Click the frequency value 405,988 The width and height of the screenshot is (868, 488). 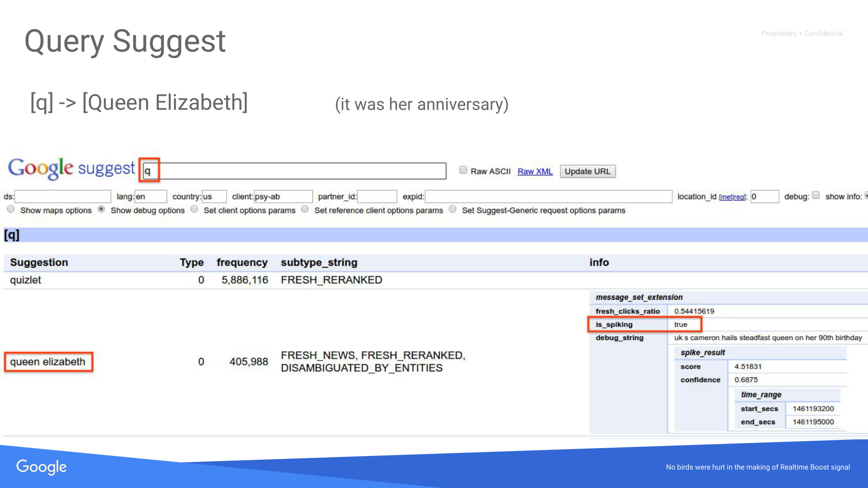(x=249, y=362)
